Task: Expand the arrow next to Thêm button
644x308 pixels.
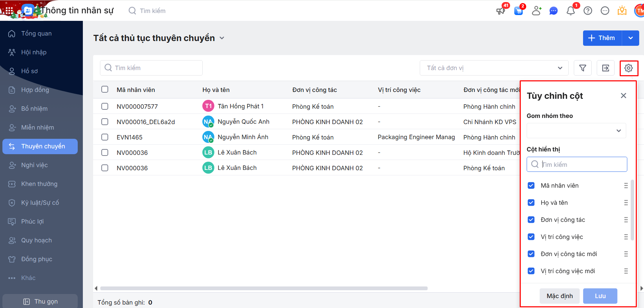Action: pos(631,38)
